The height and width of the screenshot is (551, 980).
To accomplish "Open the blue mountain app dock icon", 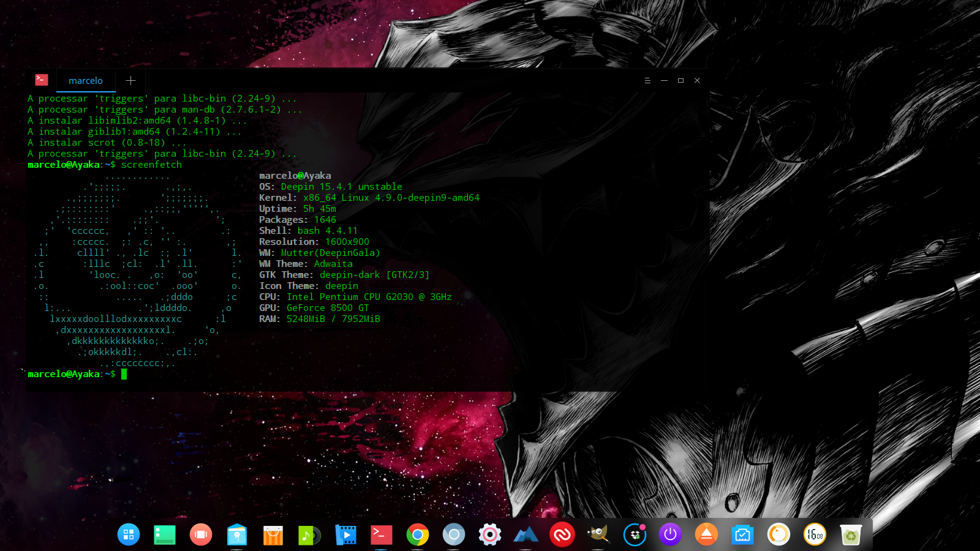I will point(526,534).
